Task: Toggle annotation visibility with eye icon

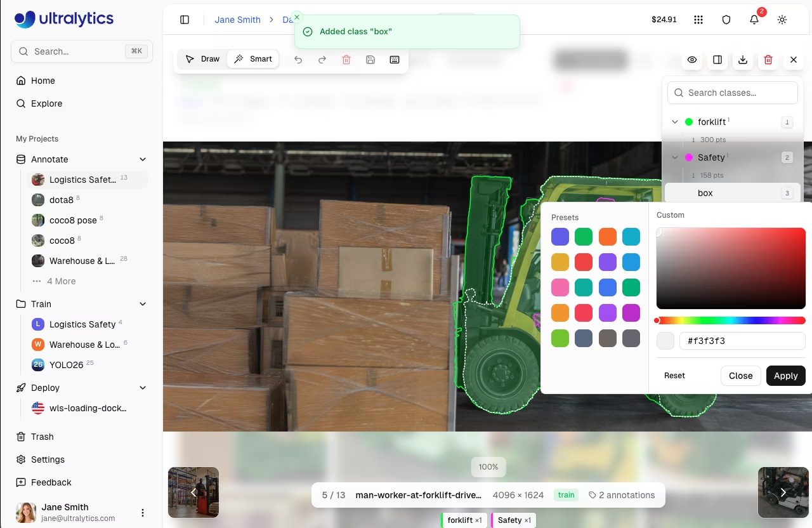Action: (692, 60)
